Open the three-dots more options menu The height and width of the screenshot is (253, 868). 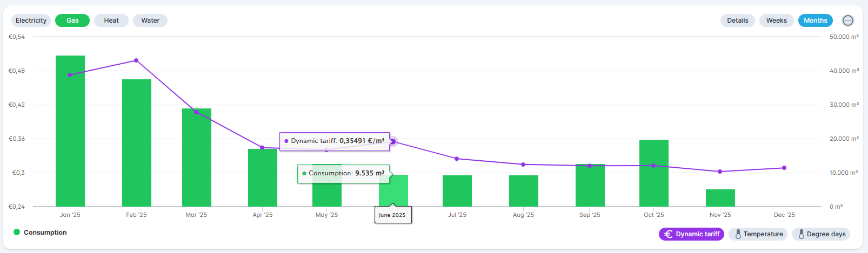pyautogui.click(x=848, y=20)
